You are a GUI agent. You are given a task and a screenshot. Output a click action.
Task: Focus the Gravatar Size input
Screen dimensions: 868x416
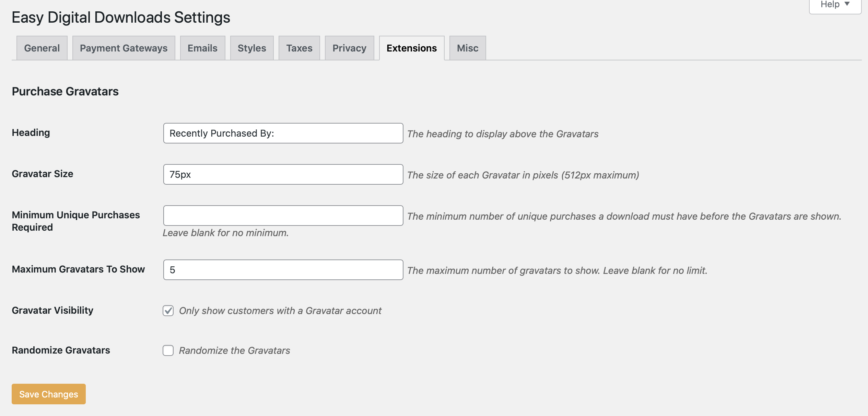[x=283, y=174]
